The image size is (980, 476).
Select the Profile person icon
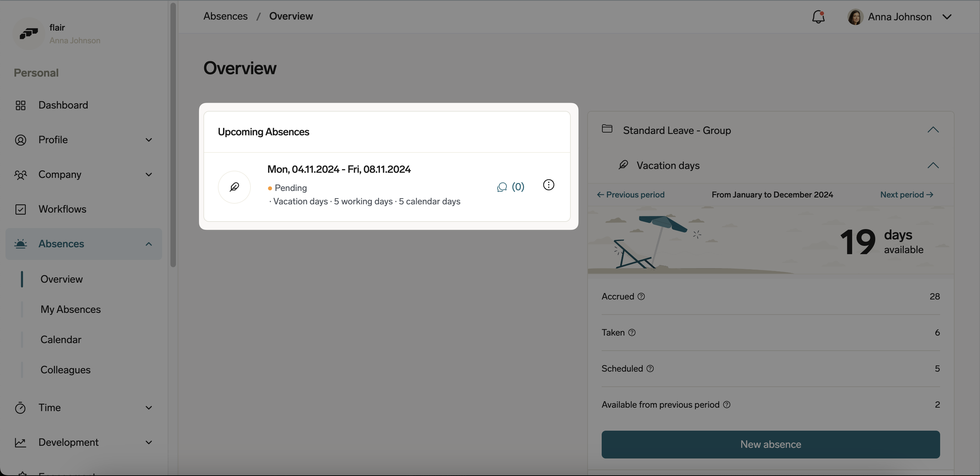(21, 139)
